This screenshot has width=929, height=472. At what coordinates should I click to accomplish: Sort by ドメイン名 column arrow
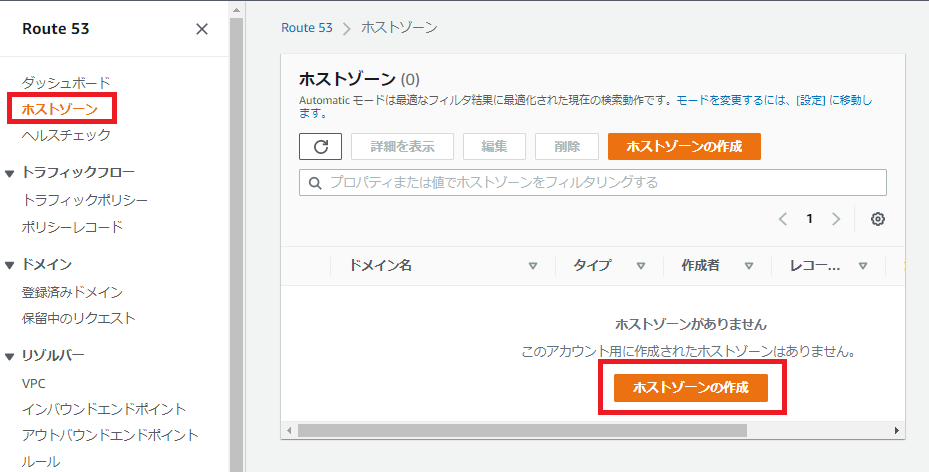533,266
